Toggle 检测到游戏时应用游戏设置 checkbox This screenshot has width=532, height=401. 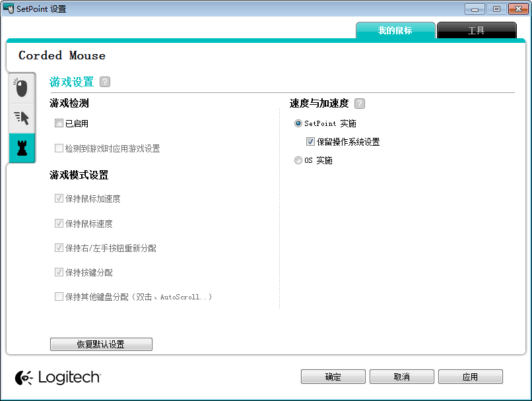(x=59, y=148)
